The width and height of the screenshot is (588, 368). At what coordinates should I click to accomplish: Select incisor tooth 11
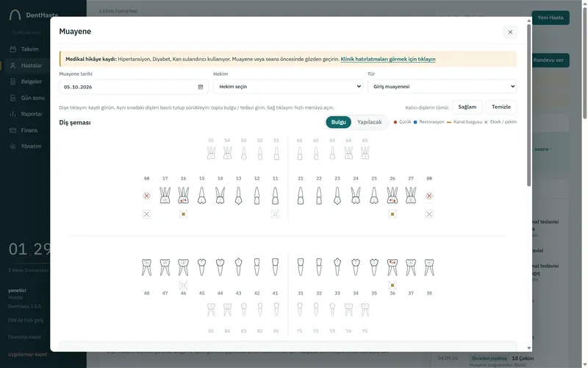[x=275, y=196]
